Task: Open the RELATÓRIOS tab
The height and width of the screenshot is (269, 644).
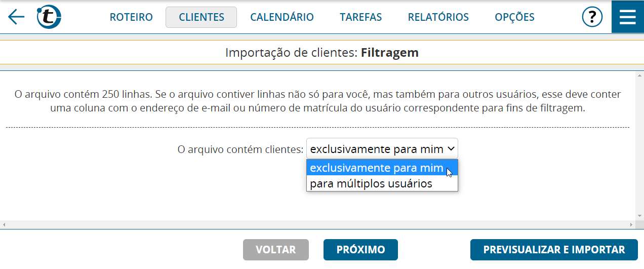Action: 438,17
